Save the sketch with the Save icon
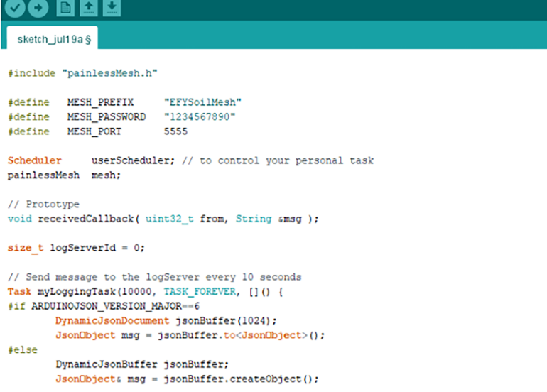 click(112, 7)
